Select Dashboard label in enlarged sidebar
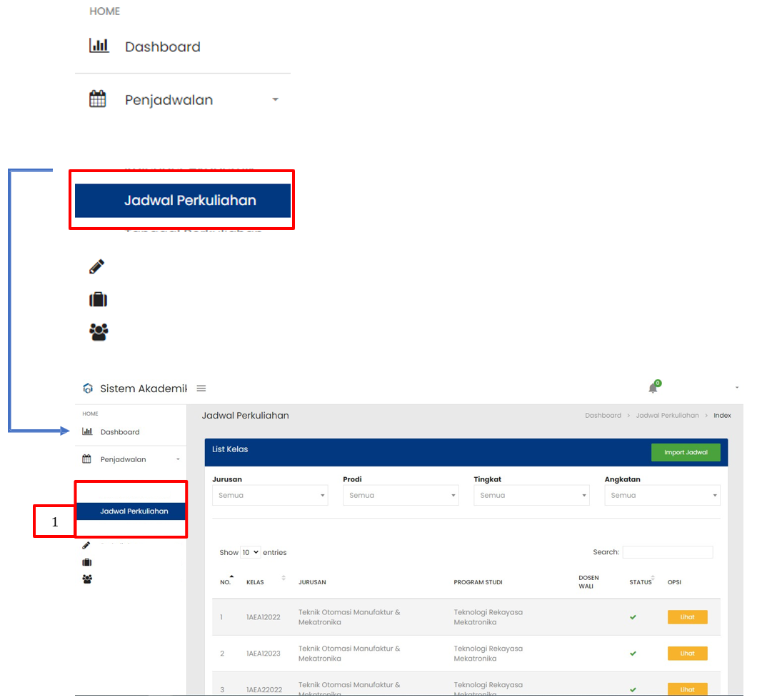This screenshot has height=700, width=757. 163,47
